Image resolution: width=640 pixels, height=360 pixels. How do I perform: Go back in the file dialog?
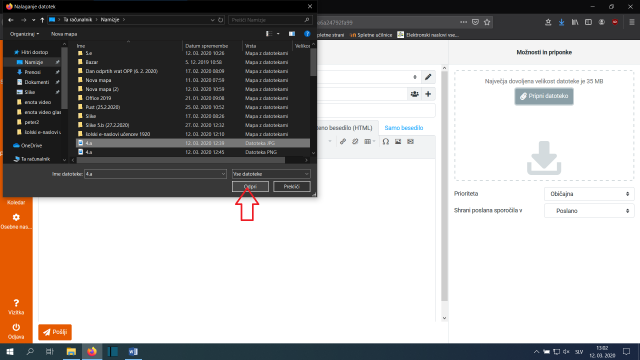coord(11,20)
